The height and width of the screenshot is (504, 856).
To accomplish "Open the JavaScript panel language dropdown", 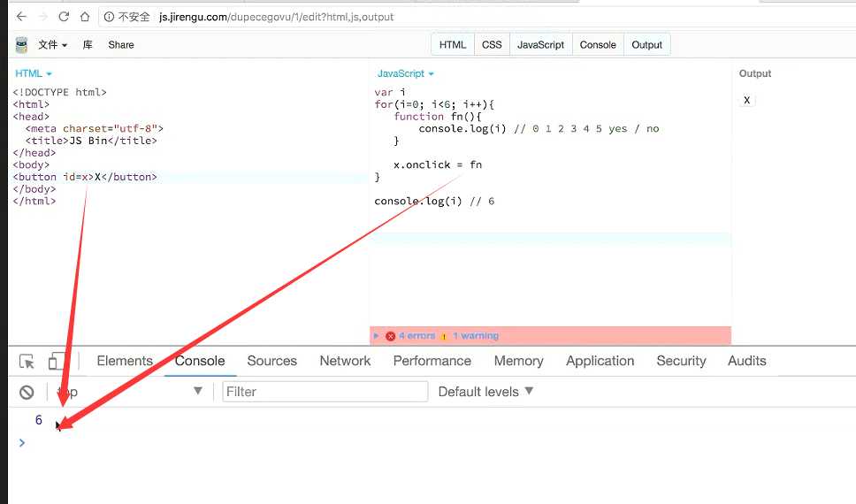I will (405, 73).
